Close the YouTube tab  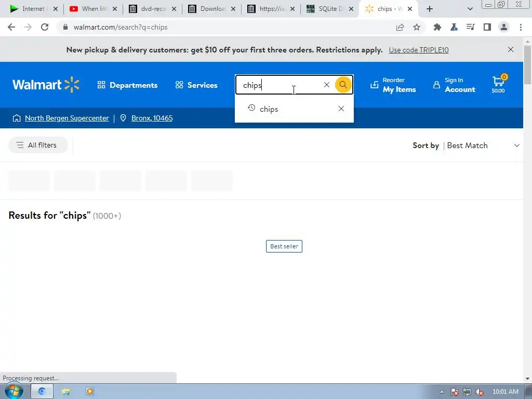coord(115,9)
